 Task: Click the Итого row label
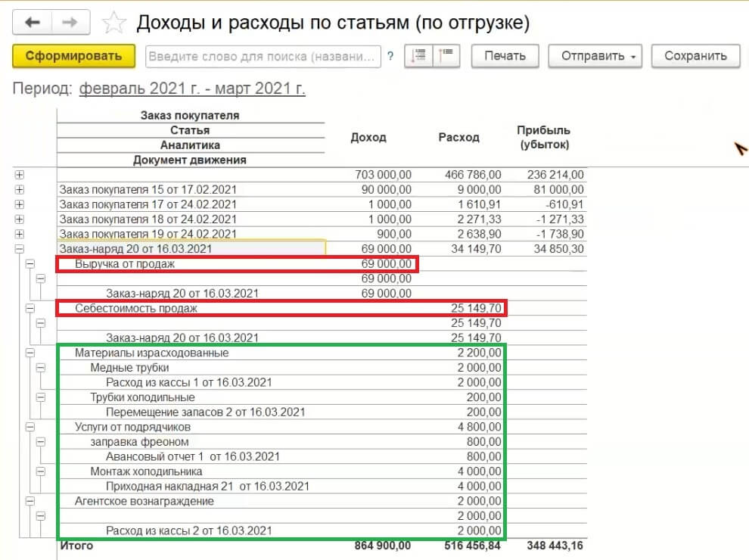point(76,545)
